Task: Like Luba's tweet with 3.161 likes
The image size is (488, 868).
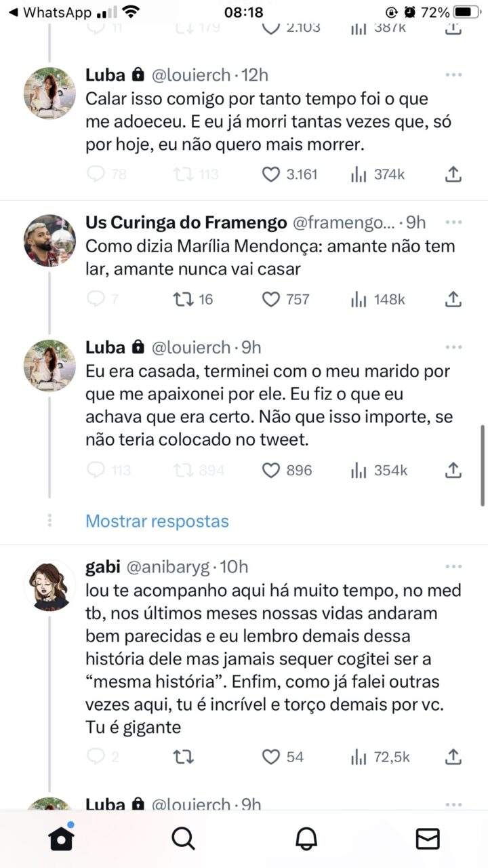Action: point(271,174)
